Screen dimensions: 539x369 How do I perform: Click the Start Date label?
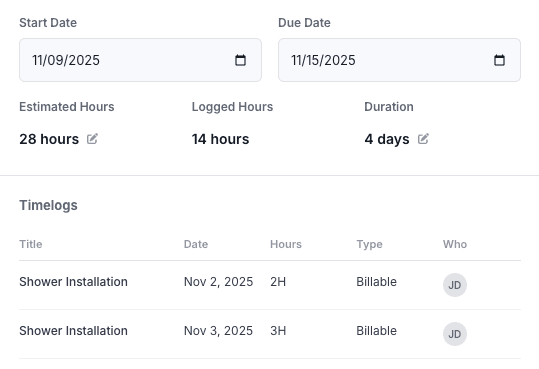pyautogui.click(x=48, y=23)
